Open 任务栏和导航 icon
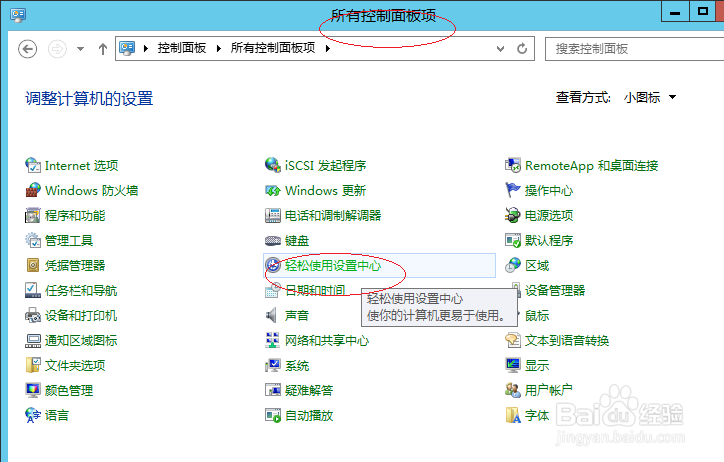Image resolution: width=724 pixels, height=462 pixels. (33, 290)
